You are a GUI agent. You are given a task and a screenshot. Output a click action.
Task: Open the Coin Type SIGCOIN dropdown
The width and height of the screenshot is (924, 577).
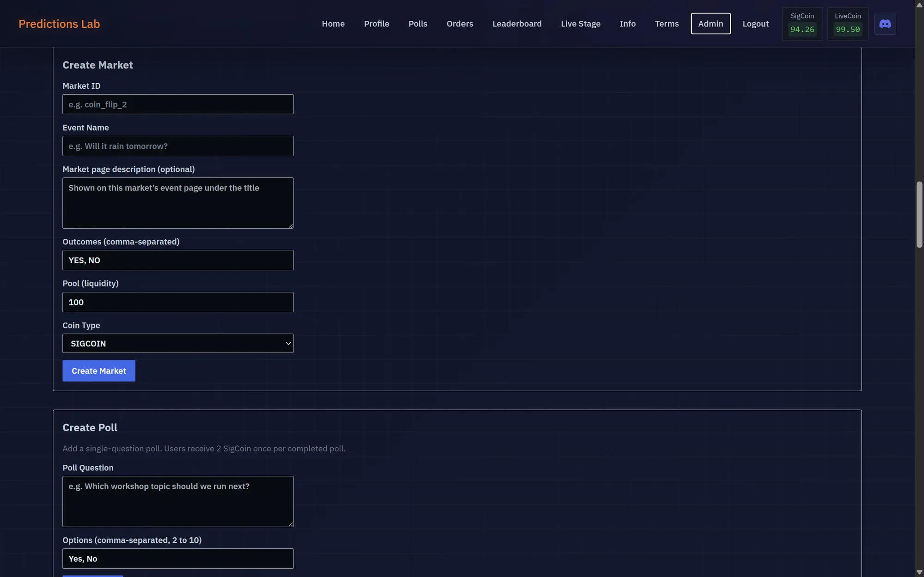click(178, 343)
